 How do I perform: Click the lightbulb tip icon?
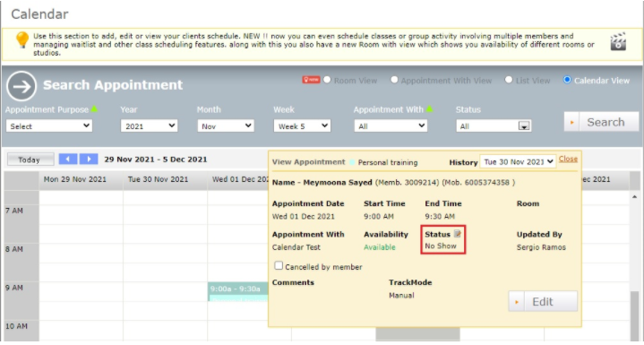[x=21, y=40]
